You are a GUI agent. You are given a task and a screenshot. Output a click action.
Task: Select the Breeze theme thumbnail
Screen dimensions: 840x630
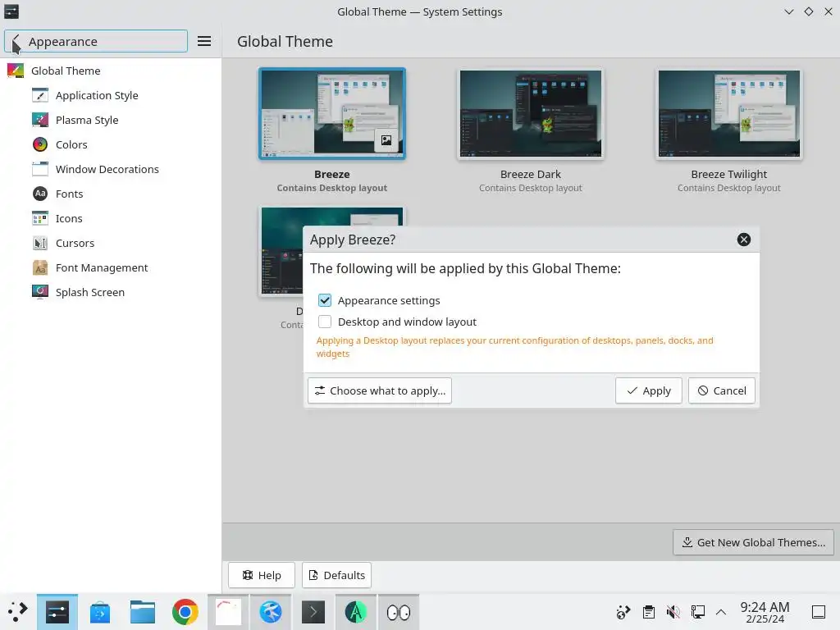[x=332, y=113]
